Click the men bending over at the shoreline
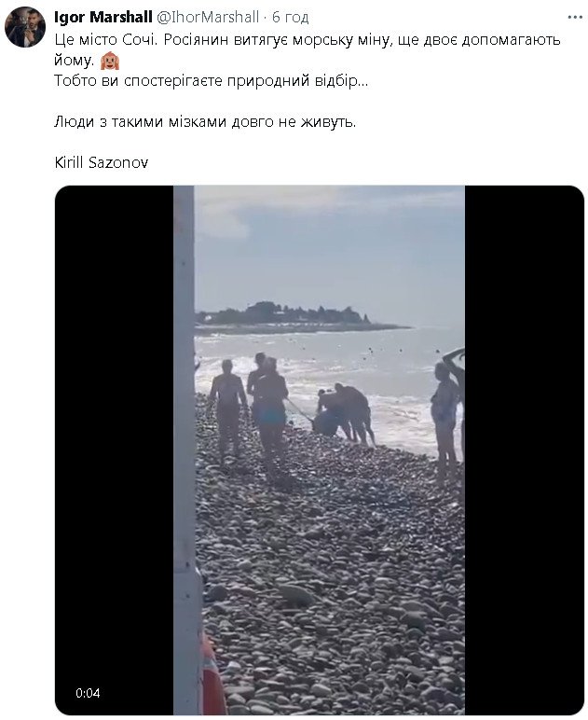588x720 pixels. tap(343, 410)
